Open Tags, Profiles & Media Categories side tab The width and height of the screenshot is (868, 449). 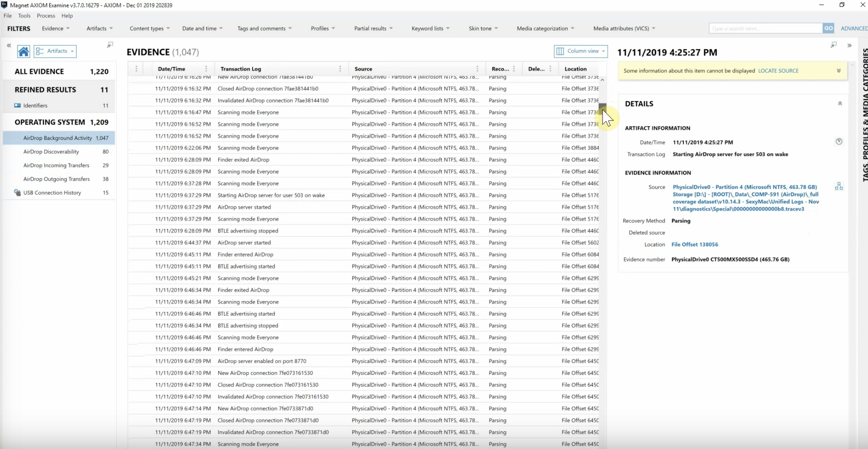[865, 115]
